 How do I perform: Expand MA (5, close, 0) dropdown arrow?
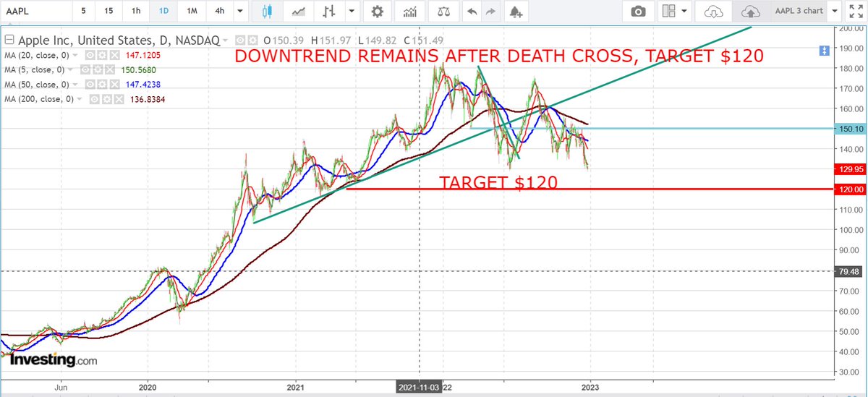(x=70, y=70)
